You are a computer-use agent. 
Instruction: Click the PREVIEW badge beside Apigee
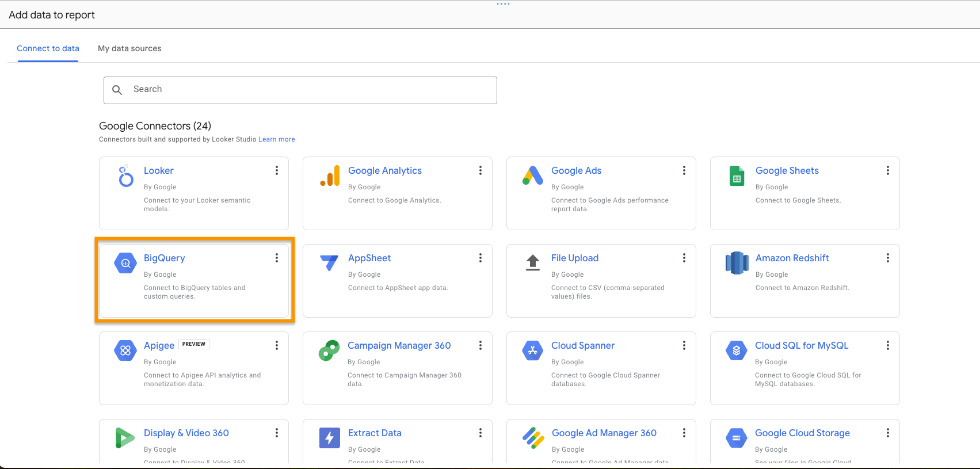pyautogui.click(x=194, y=344)
